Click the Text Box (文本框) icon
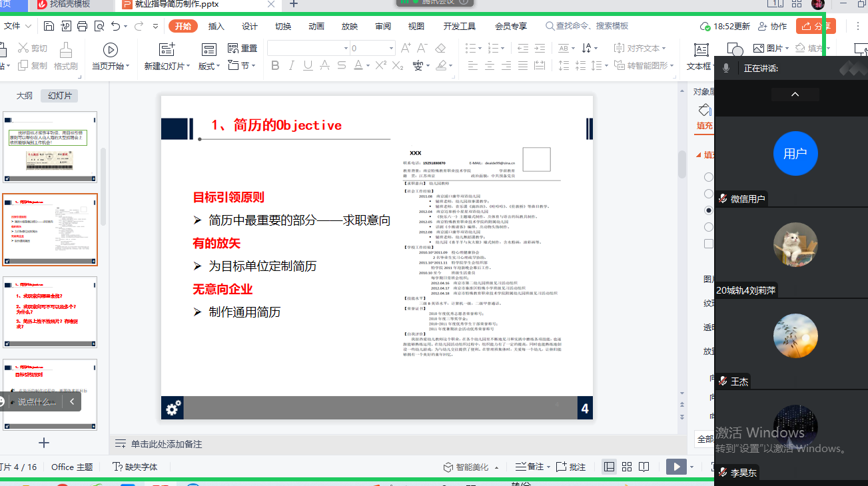The image size is (868, 486). tap(701, 50)
